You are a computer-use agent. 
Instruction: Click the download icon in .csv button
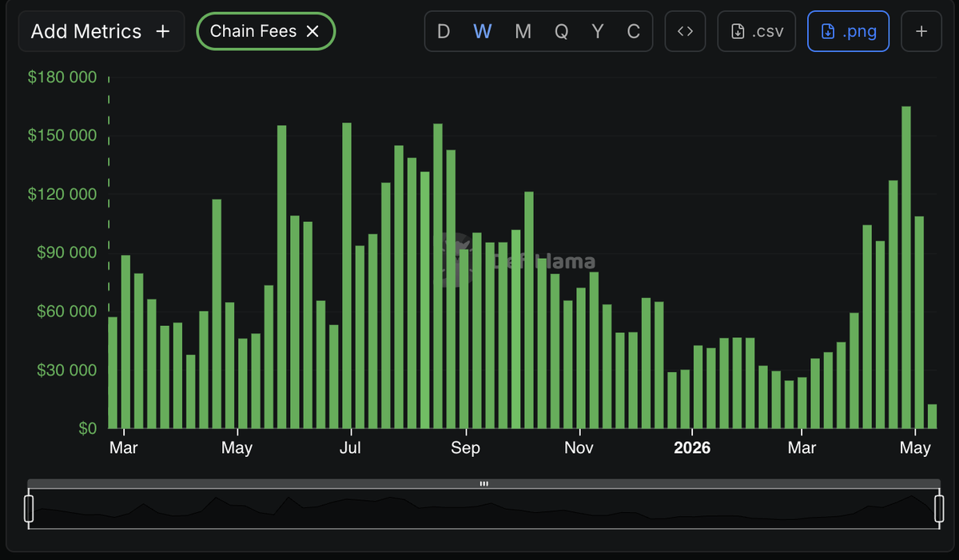click(738, 32)
